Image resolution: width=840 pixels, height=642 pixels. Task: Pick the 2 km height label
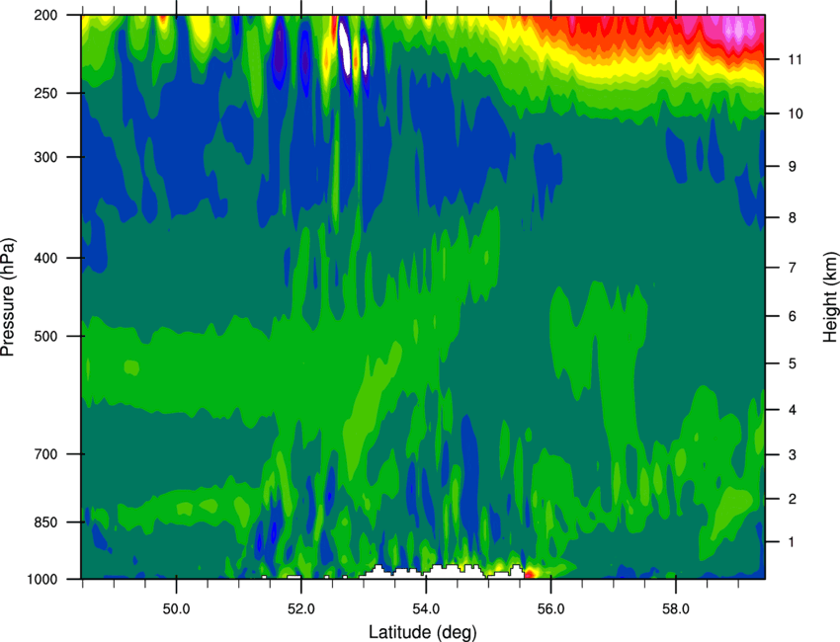point(793,499)
